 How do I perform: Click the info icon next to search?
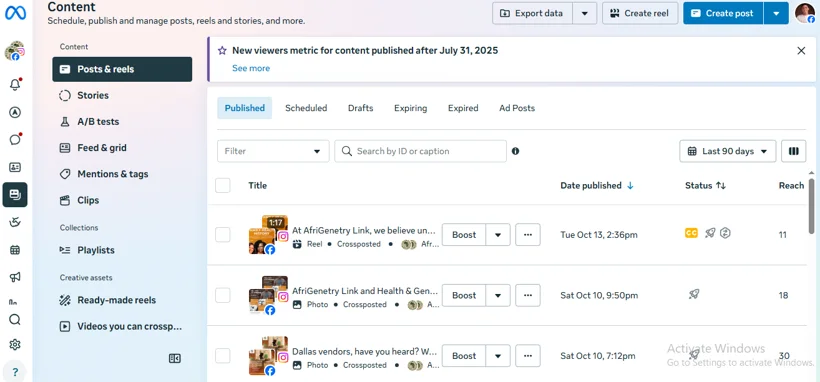(516, 151)
